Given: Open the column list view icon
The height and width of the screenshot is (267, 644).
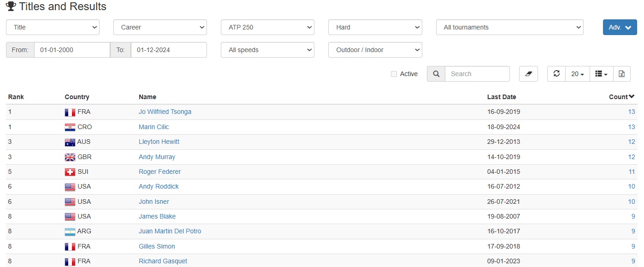Looking at the screenshot, I should (601, 74).
